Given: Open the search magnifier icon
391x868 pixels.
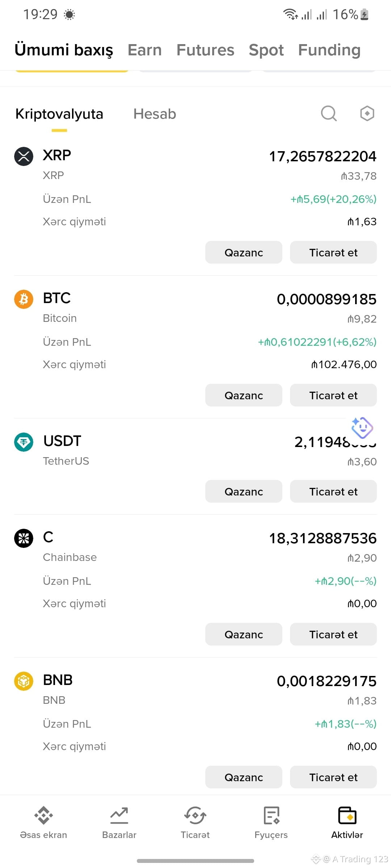Looking at the screenshot, I should coord(329,114).
